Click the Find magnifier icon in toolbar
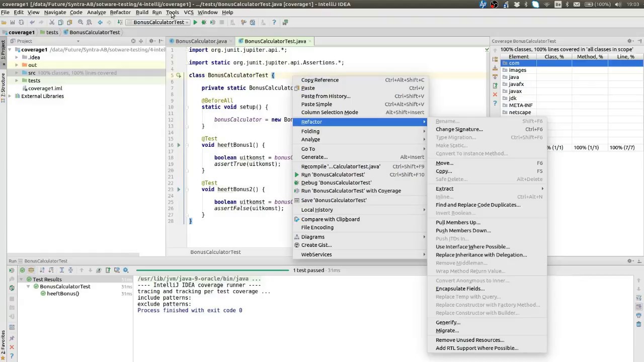 coord(80,22)
